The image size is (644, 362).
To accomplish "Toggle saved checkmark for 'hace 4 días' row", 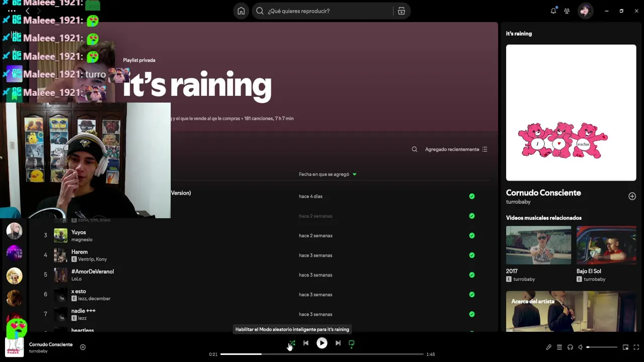I will [472, 196].
